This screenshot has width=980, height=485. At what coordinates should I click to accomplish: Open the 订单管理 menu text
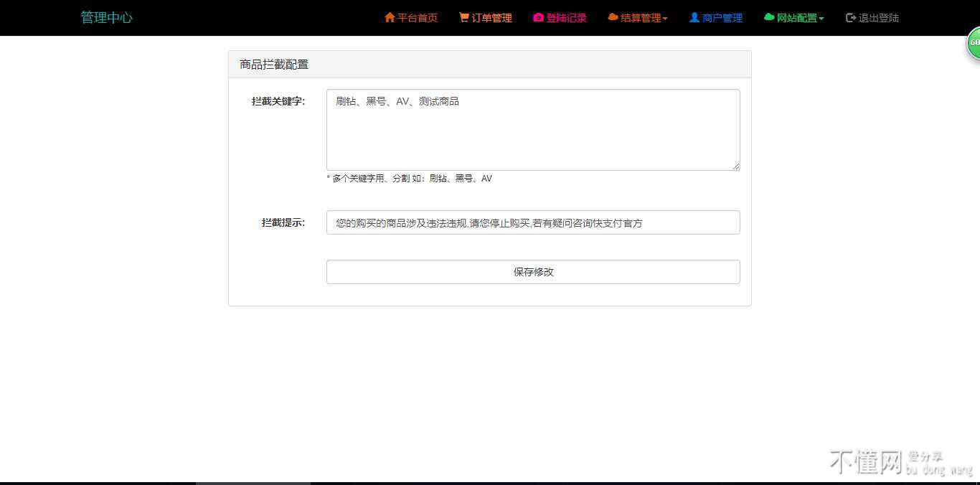(491, 18)
